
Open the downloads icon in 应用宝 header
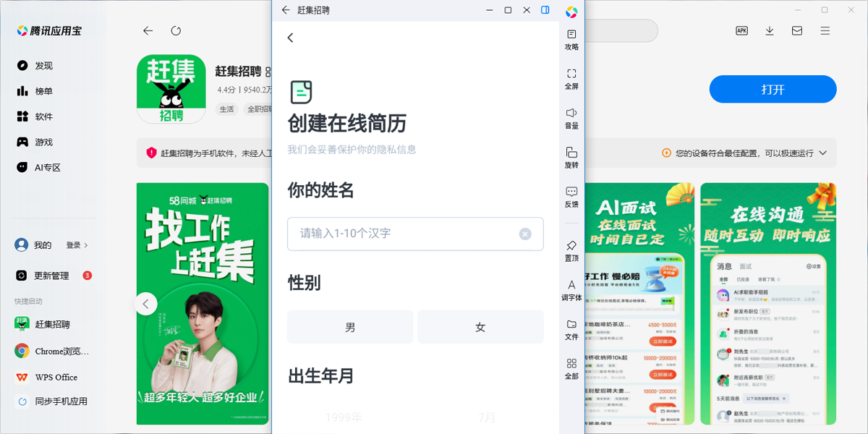tap(770, 30)
